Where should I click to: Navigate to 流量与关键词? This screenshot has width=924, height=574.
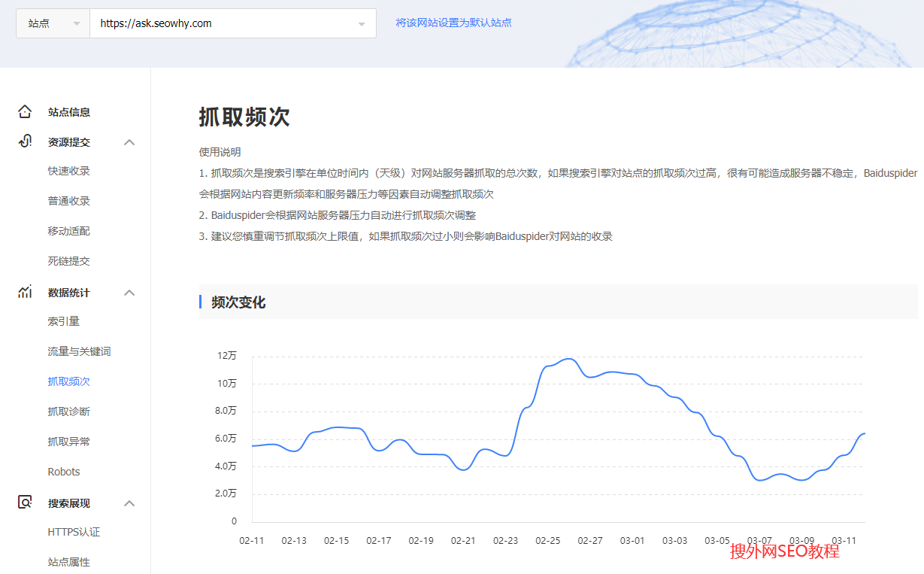(x=79, y=351)
